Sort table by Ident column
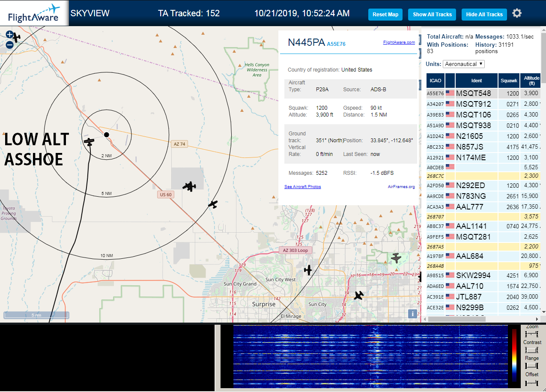546x392 pixels. [x=477, y=81]
